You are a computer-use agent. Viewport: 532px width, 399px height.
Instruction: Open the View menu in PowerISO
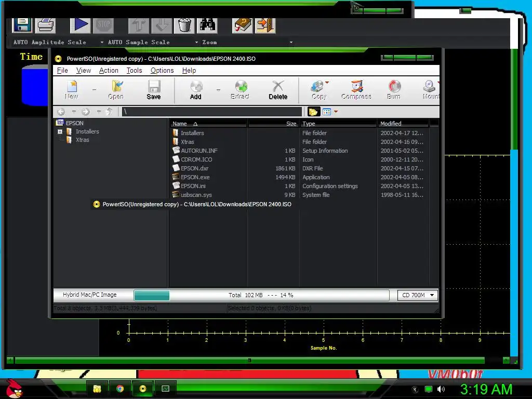pyautogui.click(x=84, y=70)
